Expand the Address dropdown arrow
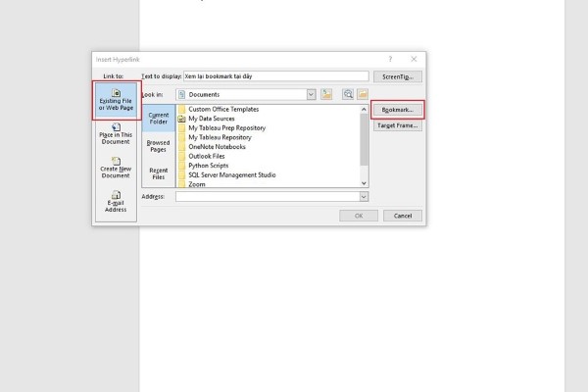The height and width of the screenshot is (392, 588). click(364, 197)
